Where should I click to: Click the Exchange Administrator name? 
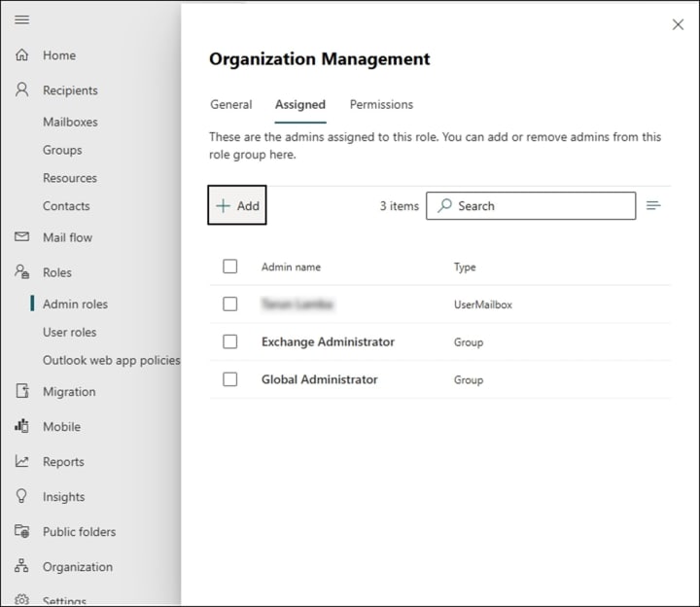pos(329,342)
